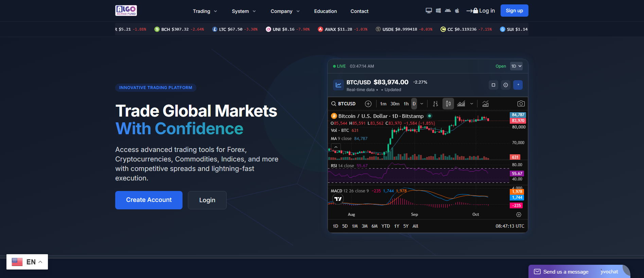Click the Create Account button
The width and height of the screenshot is (644, 278).
point(149,200)
